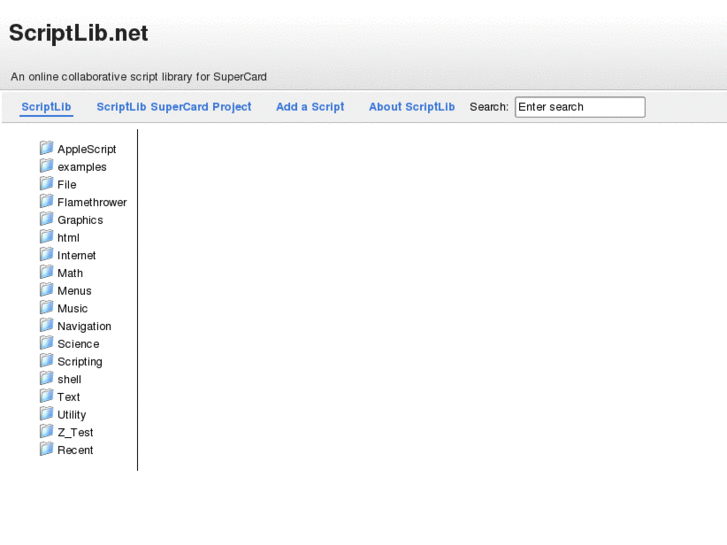Click the Flamethrower folder icon
727x545 pixels.
click(x=46, y=201)
